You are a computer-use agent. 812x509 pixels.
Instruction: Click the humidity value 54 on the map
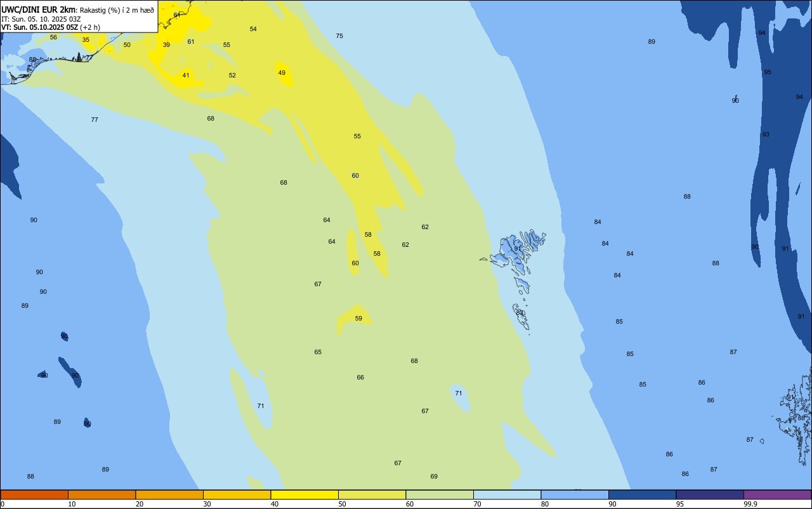tap(253, 29)
